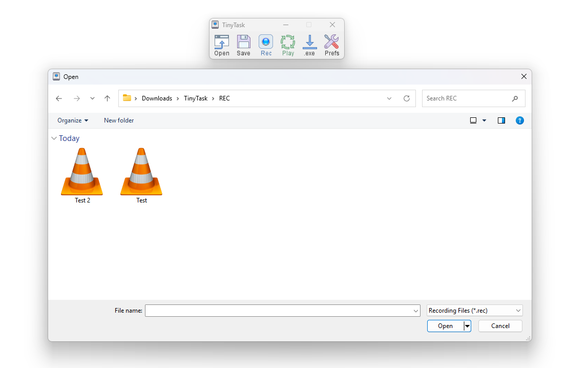Navigate up one folder level
The width and height of the screenshot is (588, 368).
point(107,98)
